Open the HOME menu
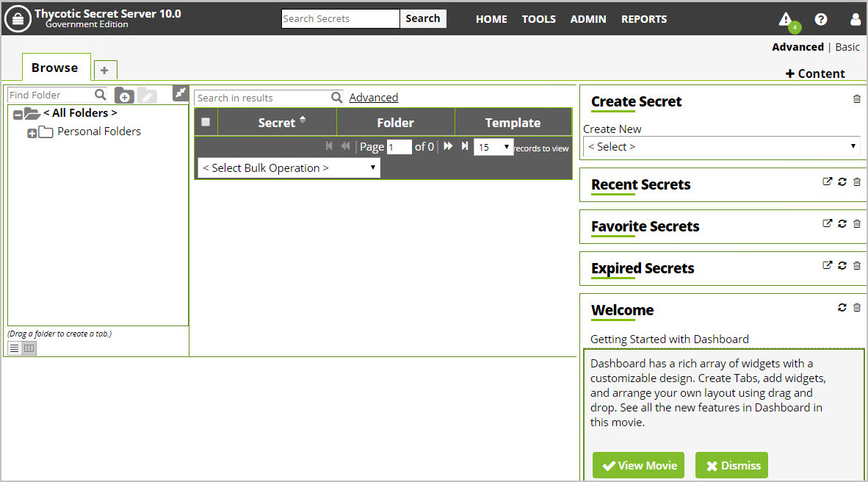The height and width of the screenshot is (482, 868). (x=491, y=19)
